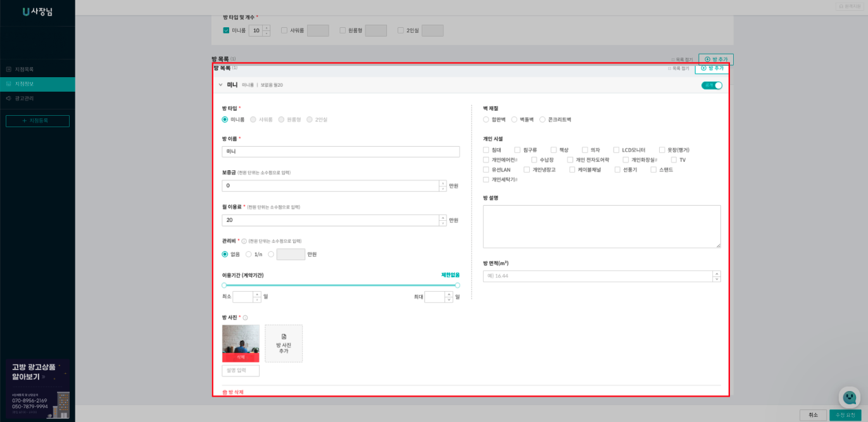Viewport: 868px width, 422px height.
Task: Select 없음 for 관리비
Action: pos(225,254)
